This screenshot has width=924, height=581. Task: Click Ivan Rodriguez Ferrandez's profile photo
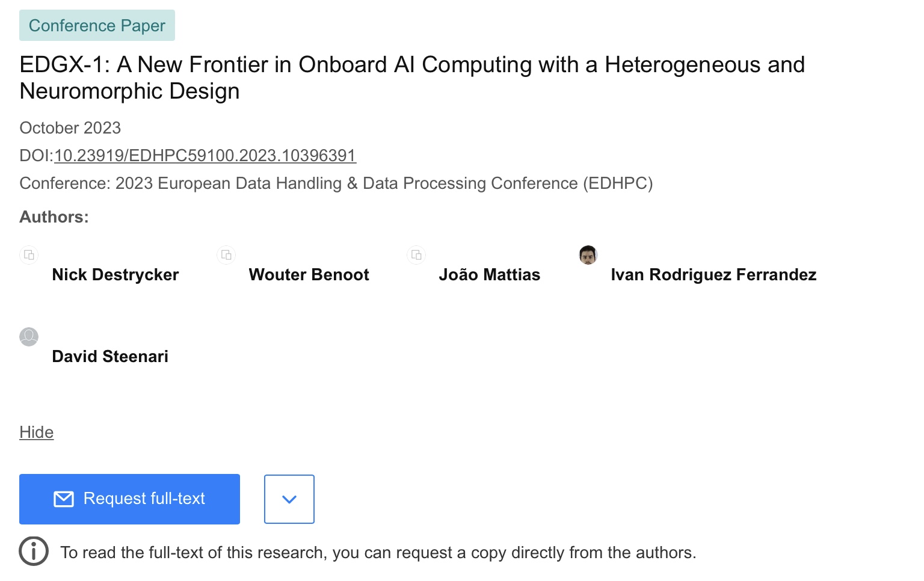coord(588,255)
